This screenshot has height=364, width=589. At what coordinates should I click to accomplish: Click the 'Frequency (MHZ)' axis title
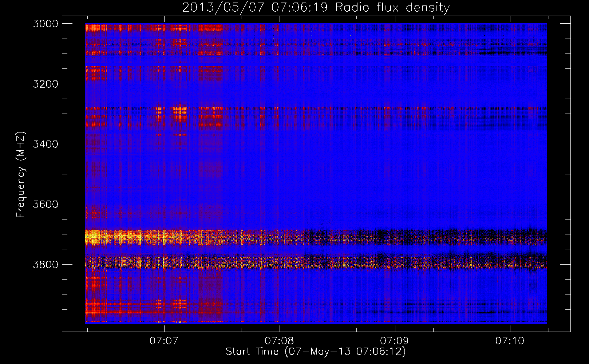point(21,175)
